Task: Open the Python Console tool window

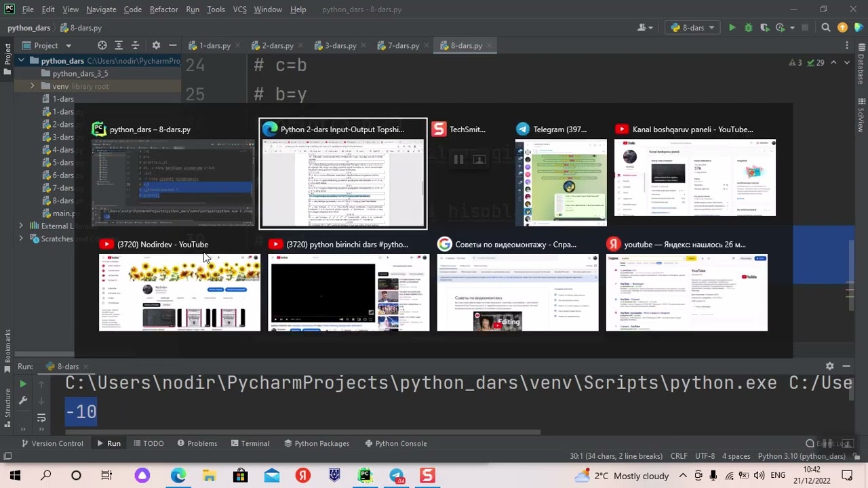Action: (396, 443)
